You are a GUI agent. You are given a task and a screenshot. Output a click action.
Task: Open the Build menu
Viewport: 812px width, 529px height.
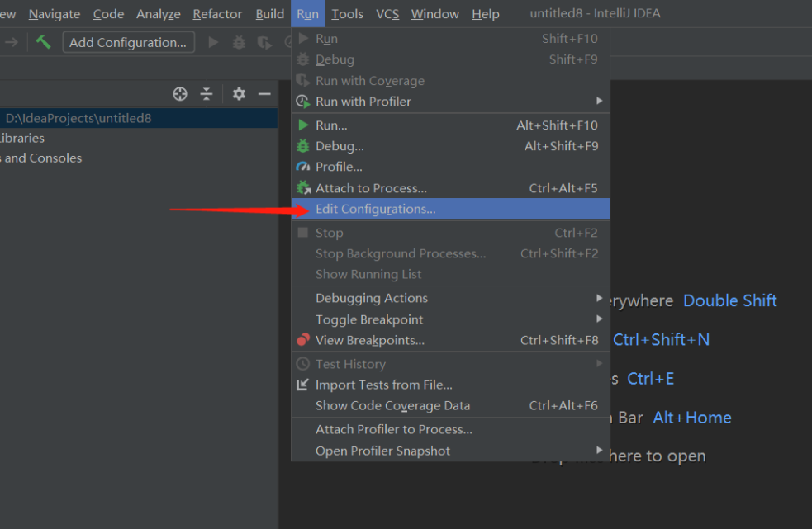click(x=270, y=14)
